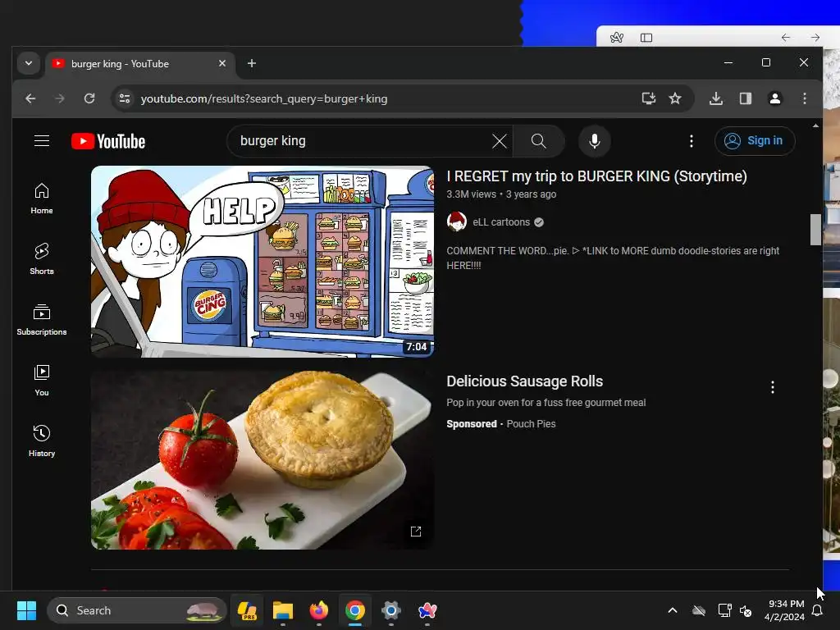
Task: Open Chrome's three-dot menu
Action: pos(805,98)
